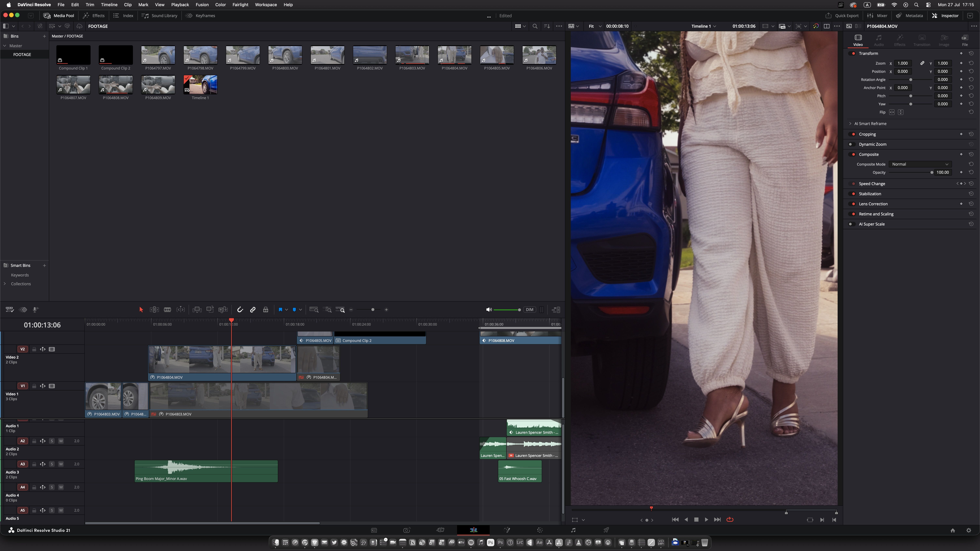
Task: Open macOS Spotlight search in menu bar
Action: tap(916, 5)
